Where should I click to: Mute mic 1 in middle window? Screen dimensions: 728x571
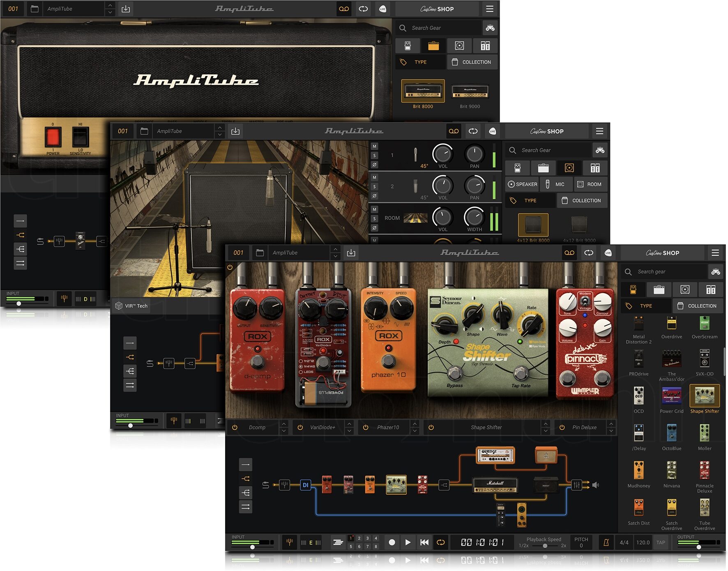click(374, 146)
